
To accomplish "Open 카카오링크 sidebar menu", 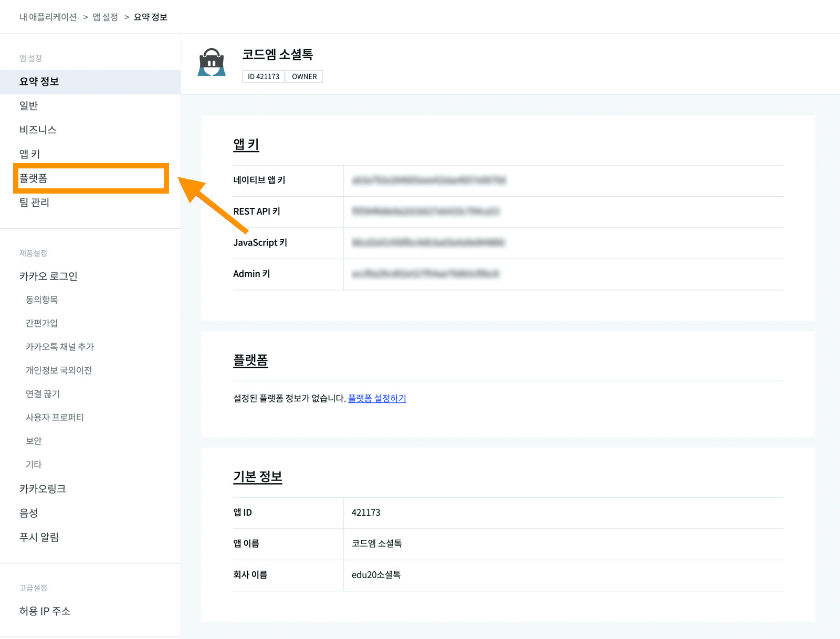I will pos(43,489).
